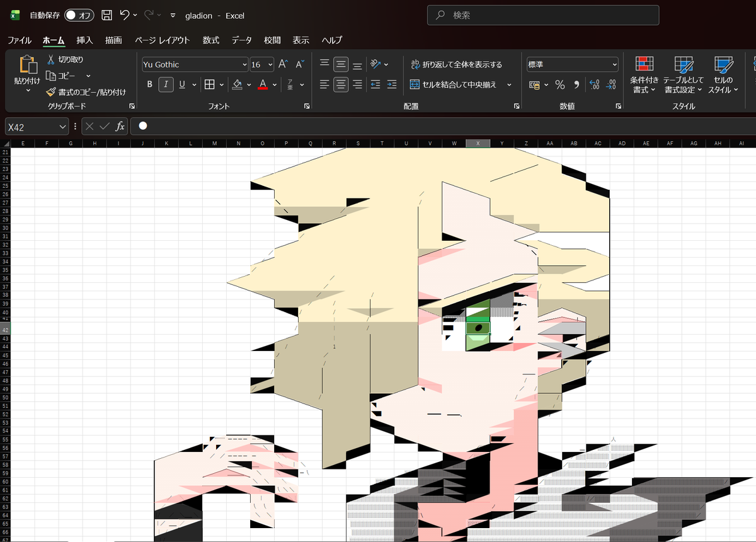Image resolution: width=756 pixels, height=542 pixels.
Task: Click the Accounting currency format icon
Action: pos(535,84)
